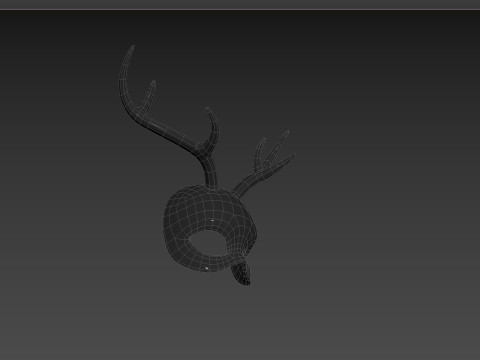Click the dark nose of the deer model
The height and width of the screenshot is (360, 480).
[x=241, y=274]
